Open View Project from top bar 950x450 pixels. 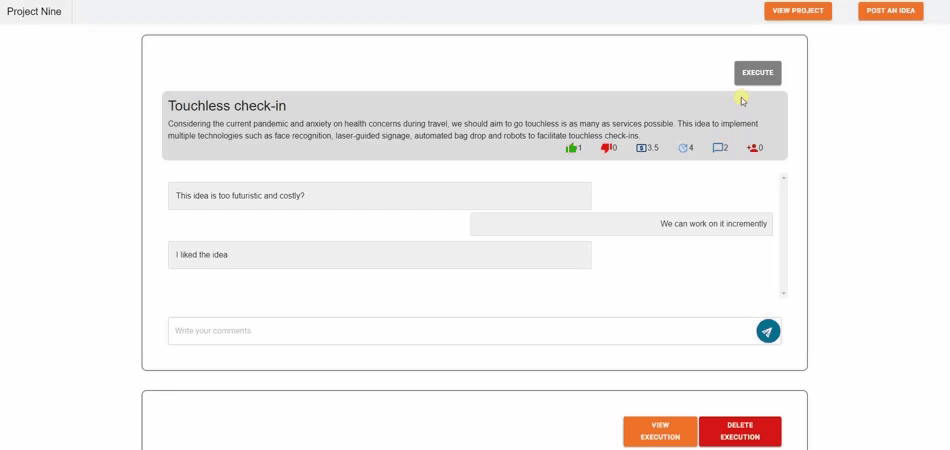tap(797, 11)
